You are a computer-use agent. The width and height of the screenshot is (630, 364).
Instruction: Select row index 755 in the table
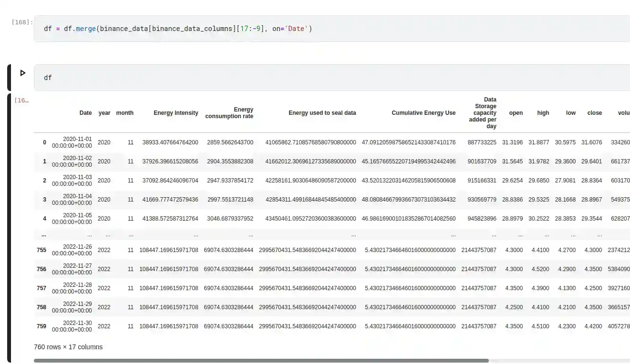41,250
